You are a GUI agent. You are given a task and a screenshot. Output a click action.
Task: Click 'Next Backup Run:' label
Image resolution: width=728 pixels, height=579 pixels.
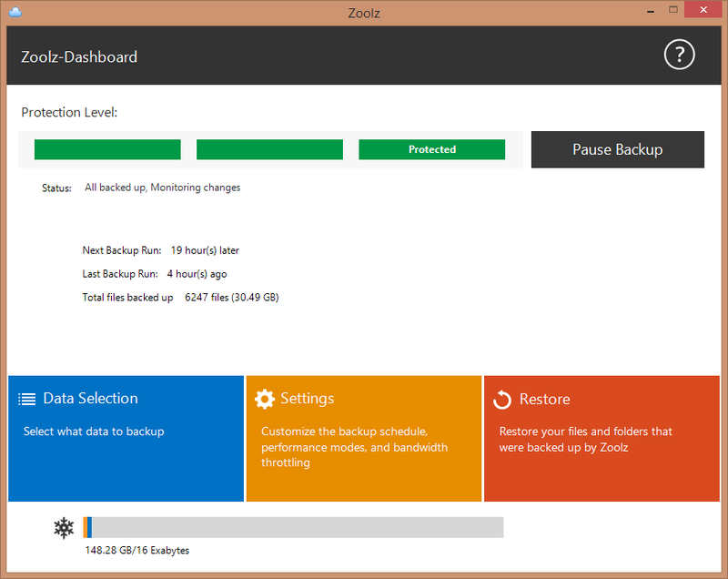coord(122,250)
